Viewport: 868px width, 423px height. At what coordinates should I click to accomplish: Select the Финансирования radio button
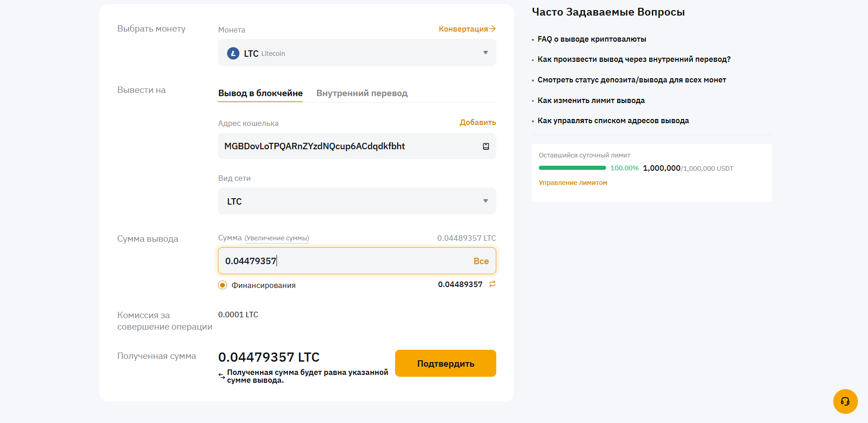pyautogui.click(x=222, y=285)
